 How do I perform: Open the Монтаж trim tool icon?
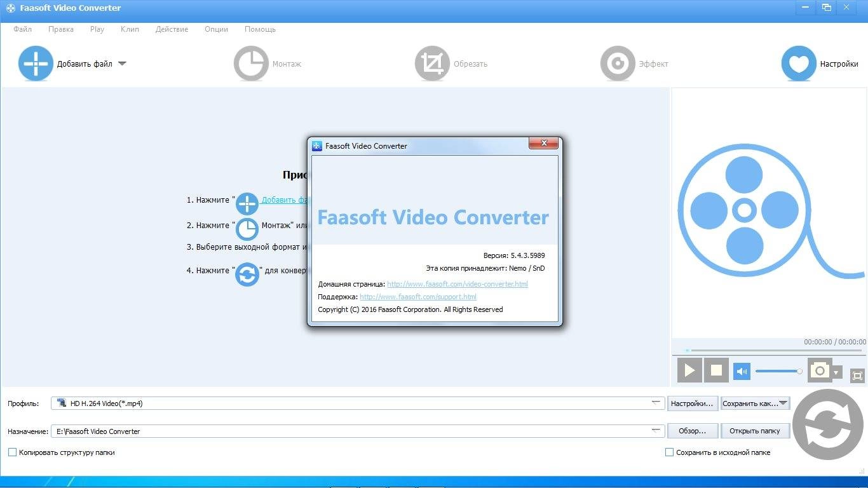coord(251,64)
